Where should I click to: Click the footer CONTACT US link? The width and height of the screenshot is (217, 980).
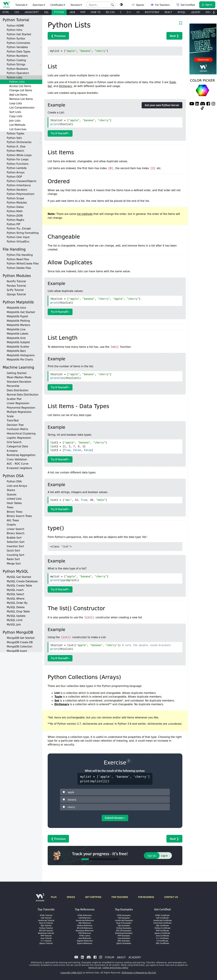[x=171, y=897]
